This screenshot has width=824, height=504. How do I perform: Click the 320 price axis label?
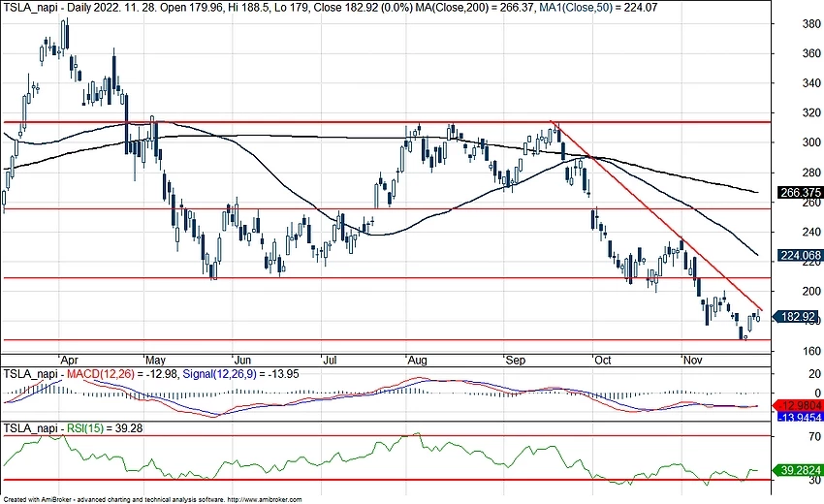pyautogui.click(x=811, y=113)
